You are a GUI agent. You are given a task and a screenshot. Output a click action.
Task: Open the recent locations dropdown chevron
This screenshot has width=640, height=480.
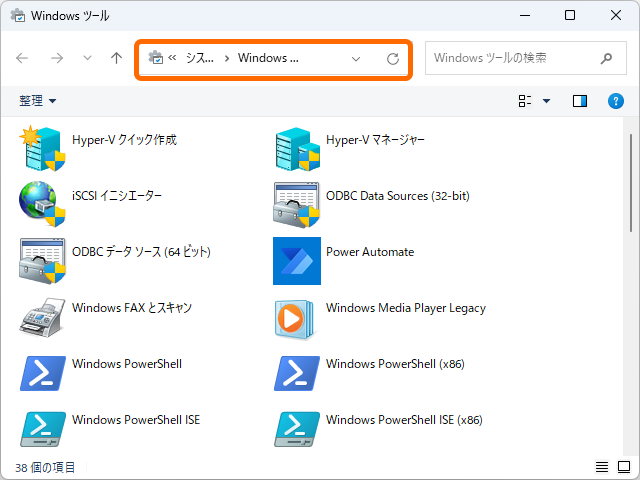(x=87, y=58)
